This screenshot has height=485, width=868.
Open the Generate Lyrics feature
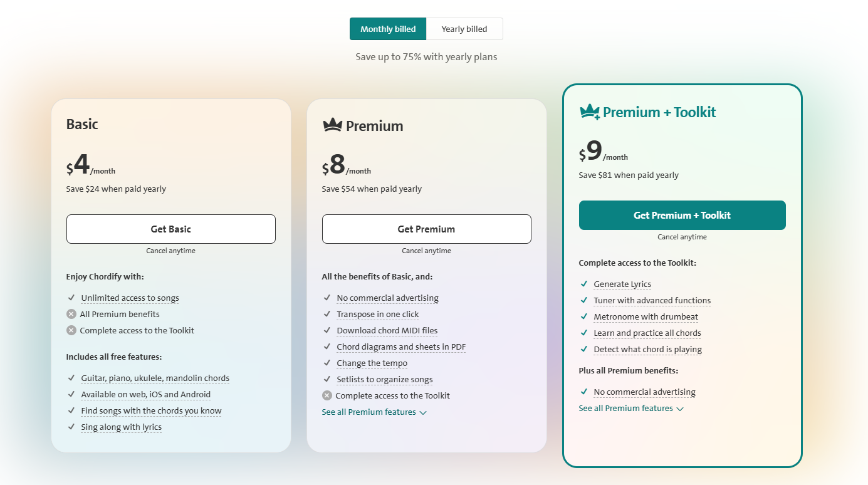622,284
